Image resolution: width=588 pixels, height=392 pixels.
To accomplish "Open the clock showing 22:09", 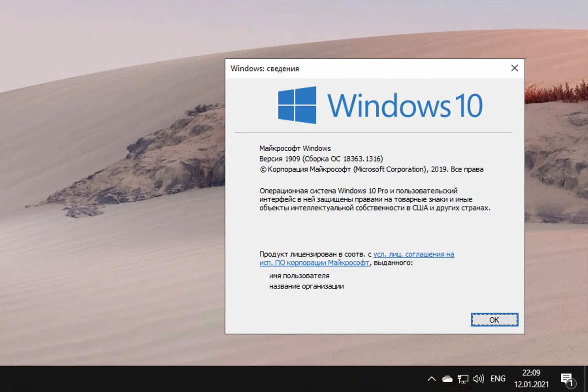I will click(531, 373).
